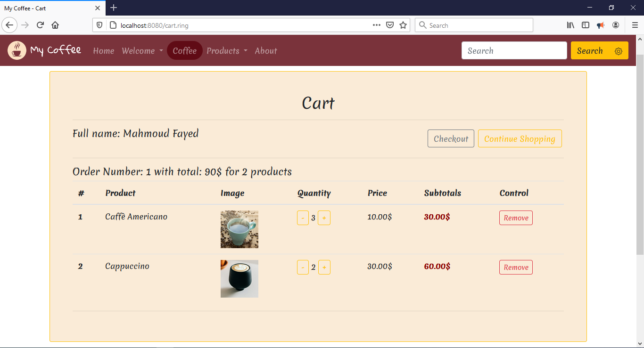The height and width of the screenshot is (348, 644).
Task: Open the page actions ellipsis menu
Action: (376, 25)
